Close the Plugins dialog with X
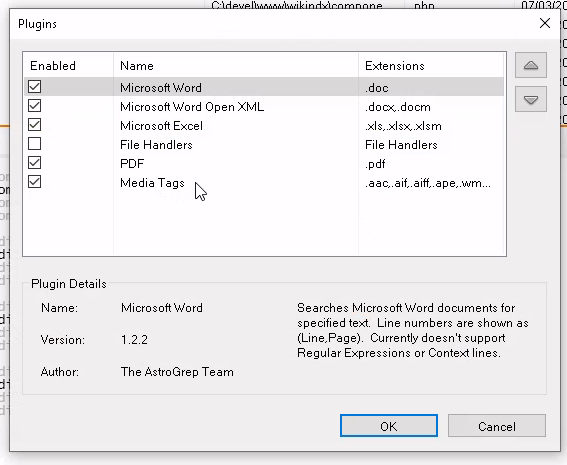Viewport: 567px width, 465px height. (545, 24)
